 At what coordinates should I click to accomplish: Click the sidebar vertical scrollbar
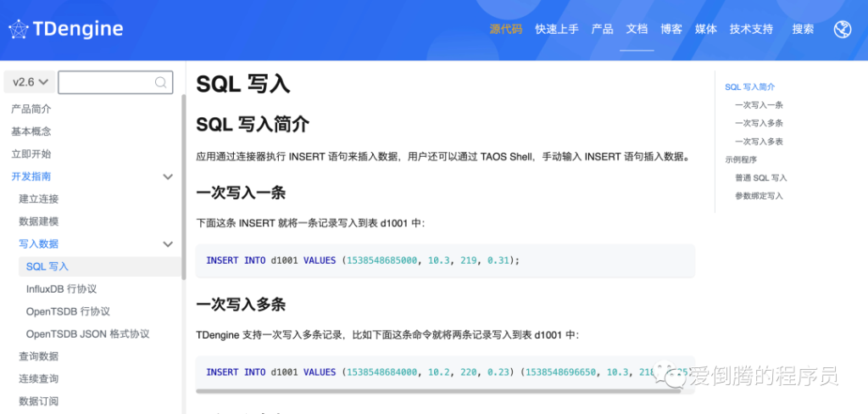184,187
